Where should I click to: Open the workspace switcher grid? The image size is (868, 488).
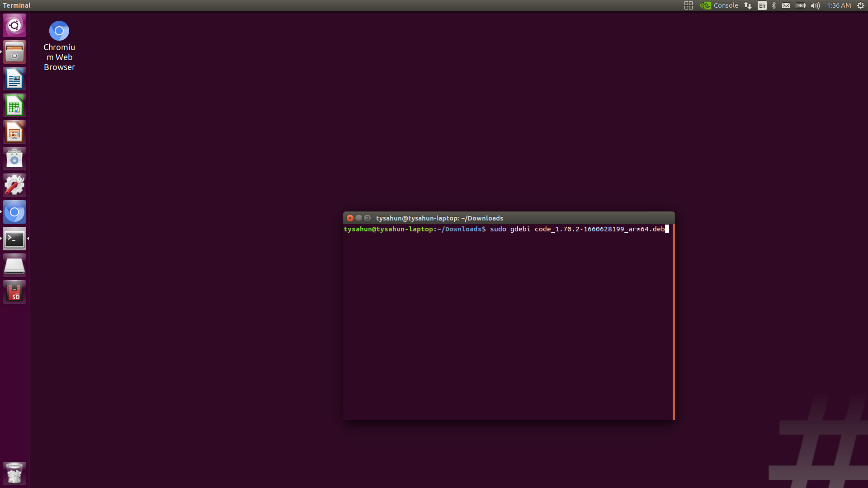tap(688, 5)
